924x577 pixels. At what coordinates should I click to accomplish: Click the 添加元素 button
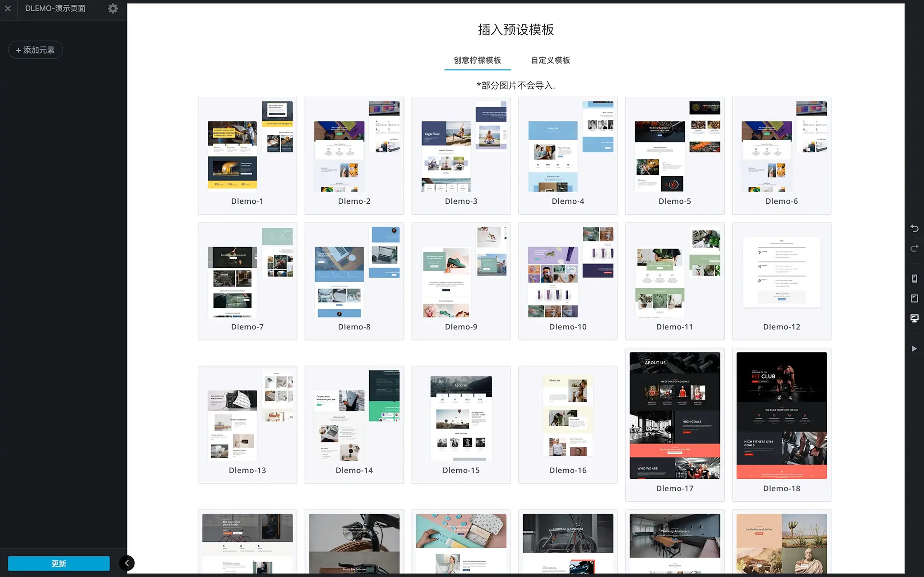[x=35, y=50]
